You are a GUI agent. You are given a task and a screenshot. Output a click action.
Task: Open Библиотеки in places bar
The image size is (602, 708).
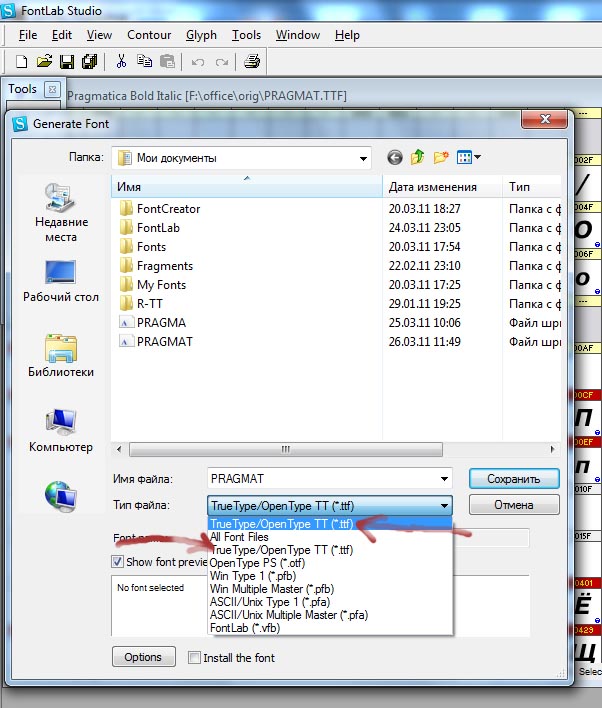(x=61, y=356)
